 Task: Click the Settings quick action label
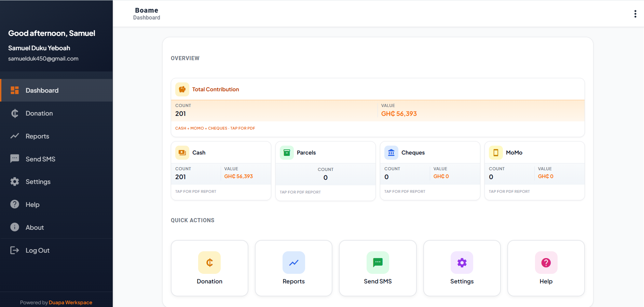(462, 281)
